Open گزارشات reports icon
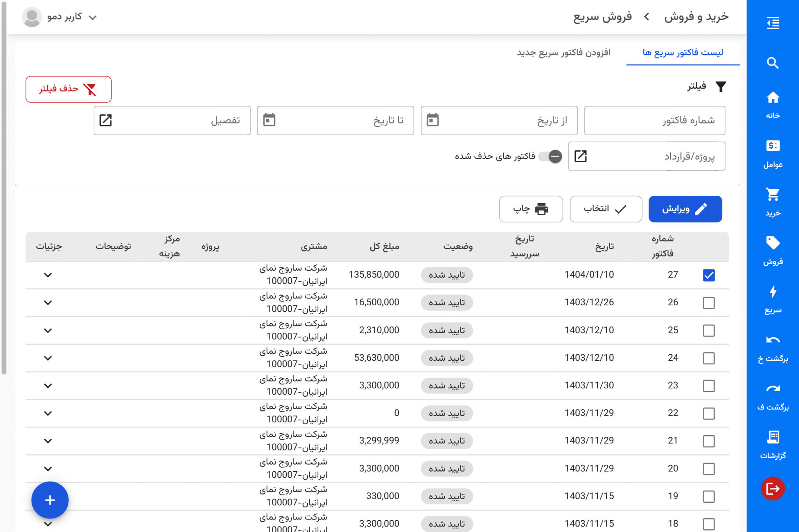Image resolution: width=799 pixels, height=532 pixels. (x=773, y=445)
